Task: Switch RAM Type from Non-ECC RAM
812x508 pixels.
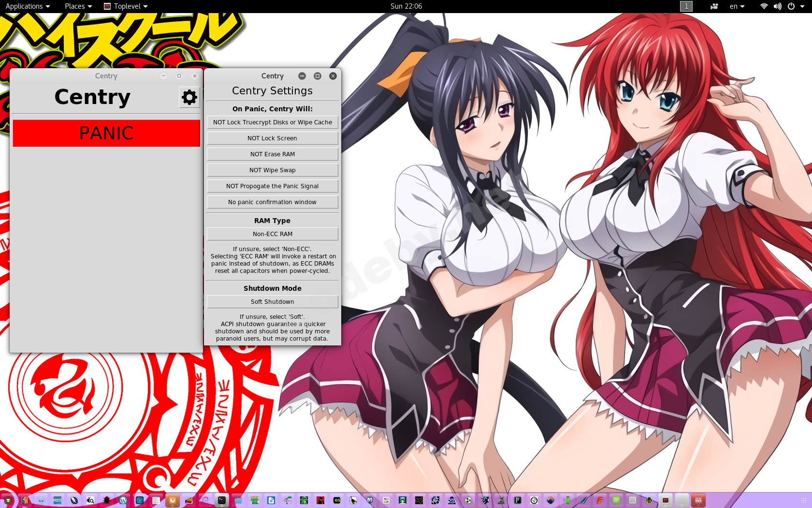Action: pyautogui.click(x=272, y=234)
